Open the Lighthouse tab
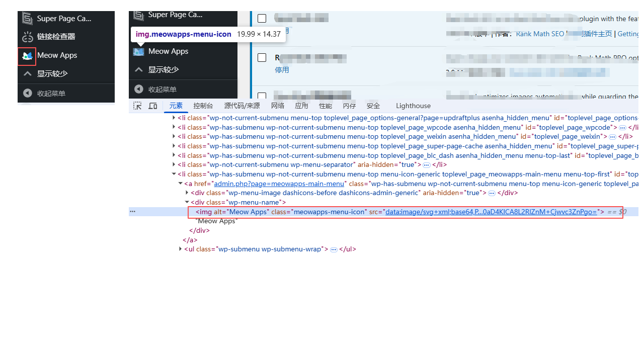 413,106
